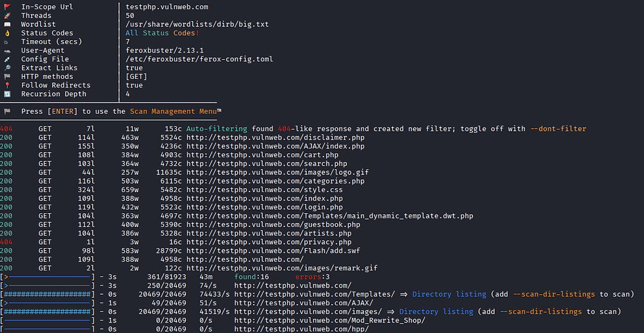Image resolution: width=644 pixels, height=333 pixels.
Task: Open the disclaimer.php URL
Action: pyautogui.click(x=275, y=138)
